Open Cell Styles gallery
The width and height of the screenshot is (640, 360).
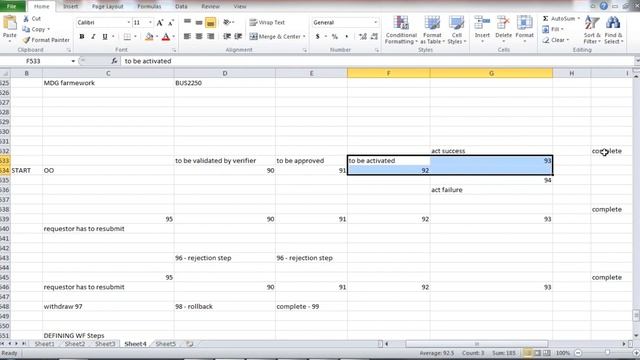click(456, 30)
